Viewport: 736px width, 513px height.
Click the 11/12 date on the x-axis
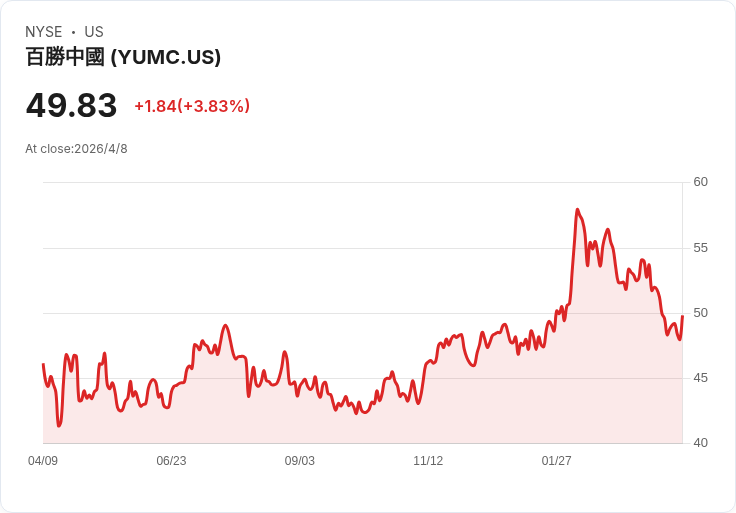[428, 461]
